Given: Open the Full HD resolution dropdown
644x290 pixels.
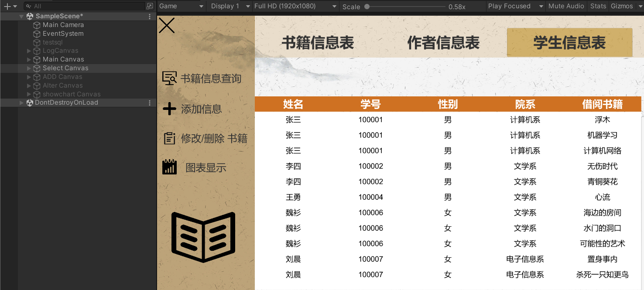Looking at the screenshot, I should (x=296, y=6).
